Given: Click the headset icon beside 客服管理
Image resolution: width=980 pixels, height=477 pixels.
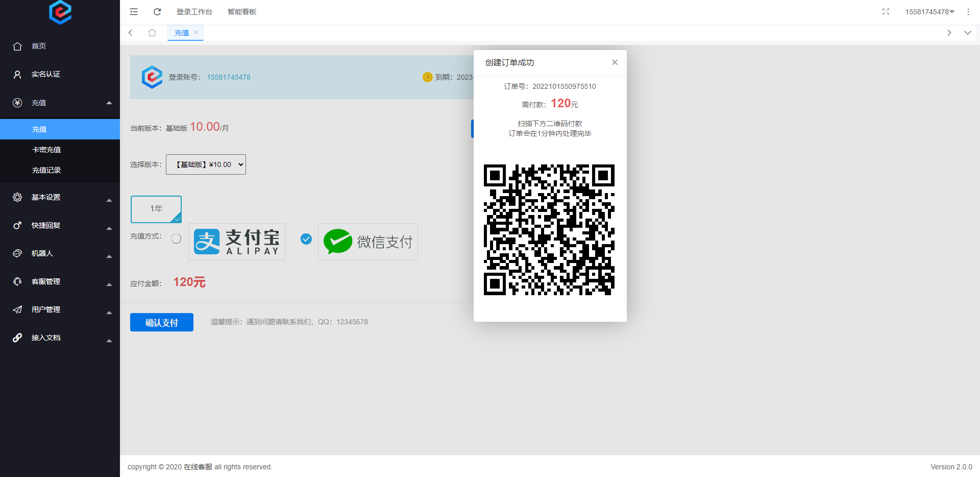Looking at the screenshot, I should tap(17, 281).
